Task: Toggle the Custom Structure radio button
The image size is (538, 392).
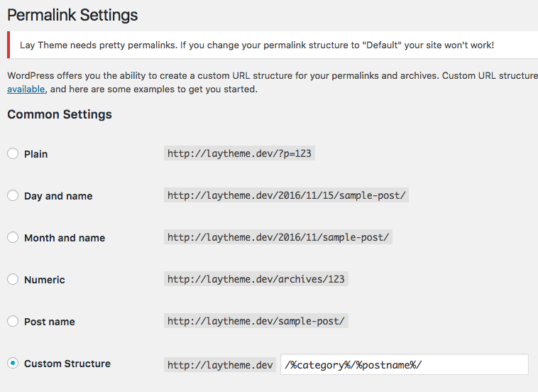Action: 13,363
